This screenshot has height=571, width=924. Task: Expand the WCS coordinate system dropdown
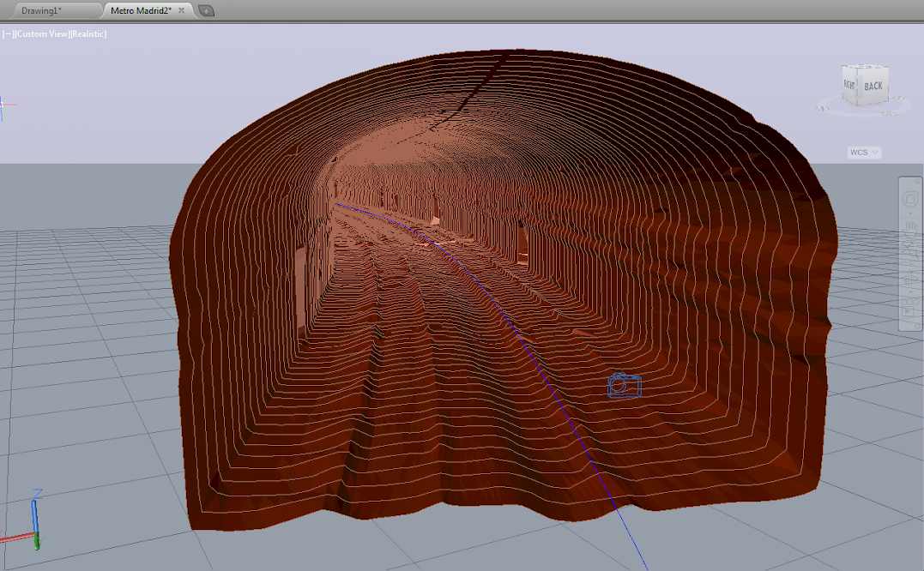click(864, 153)
